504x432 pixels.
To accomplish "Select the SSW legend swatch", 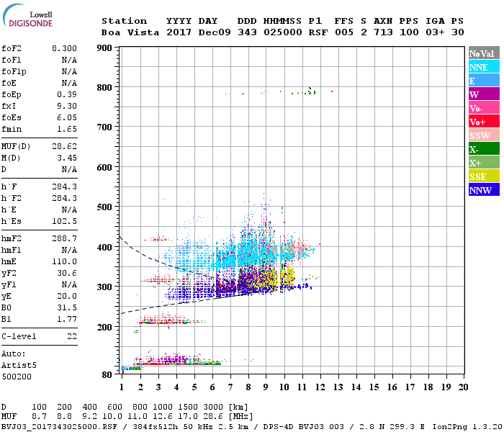I will tap(482, 135).
